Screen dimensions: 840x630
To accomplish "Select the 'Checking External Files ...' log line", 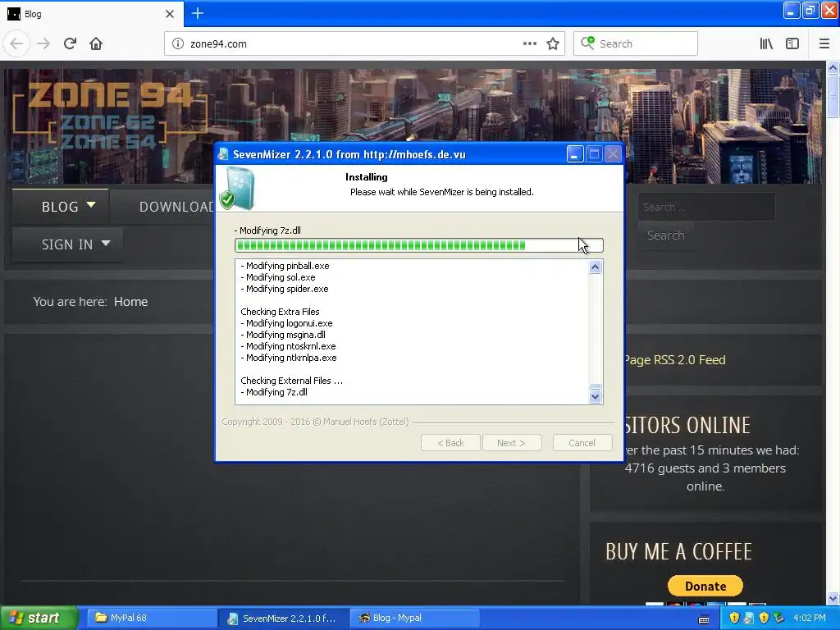I will pos(292,381).
